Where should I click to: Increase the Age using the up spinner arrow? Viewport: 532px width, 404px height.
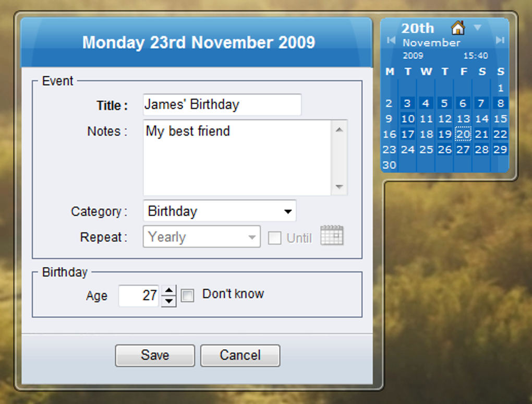[x=168, y=291]
